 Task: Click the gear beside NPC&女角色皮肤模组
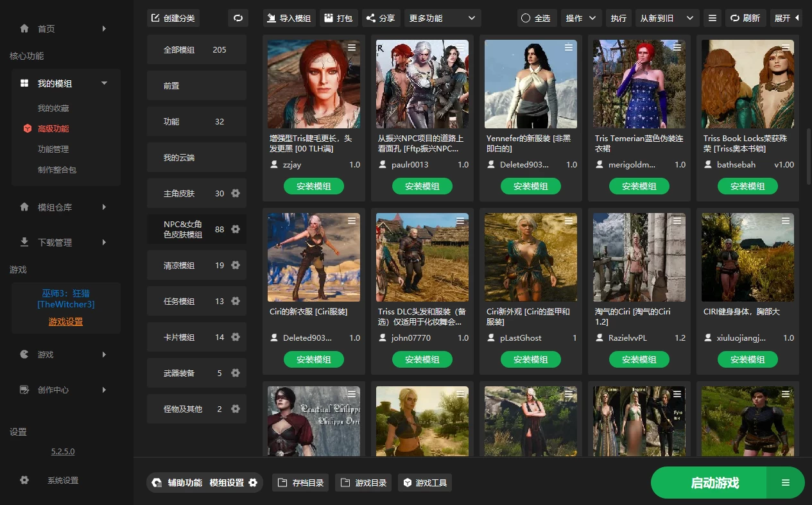(236, 229)
